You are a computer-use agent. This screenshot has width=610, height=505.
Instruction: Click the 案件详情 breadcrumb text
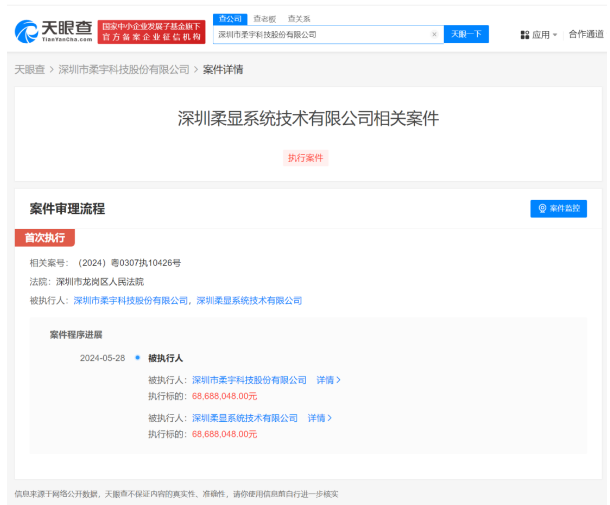223,70
